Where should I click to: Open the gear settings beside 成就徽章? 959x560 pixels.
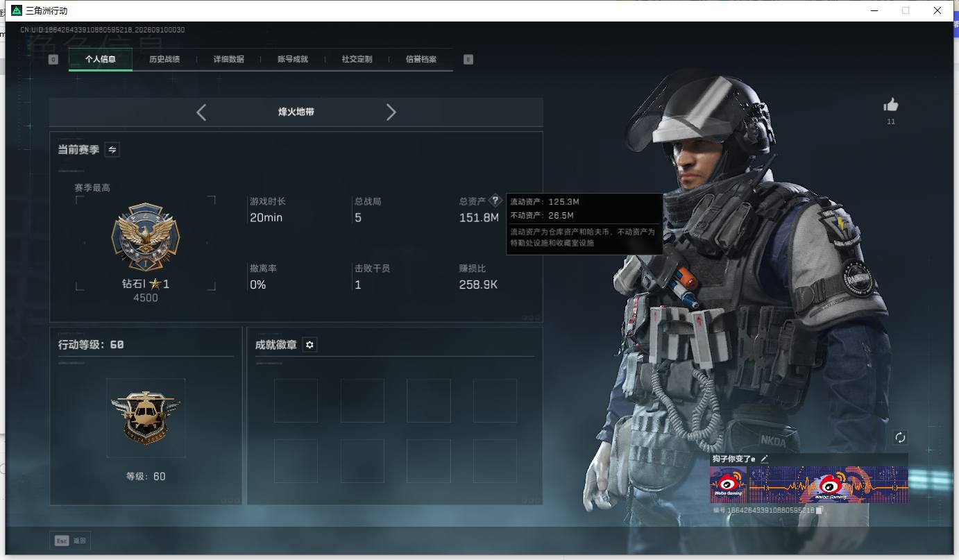click(309, 345)
